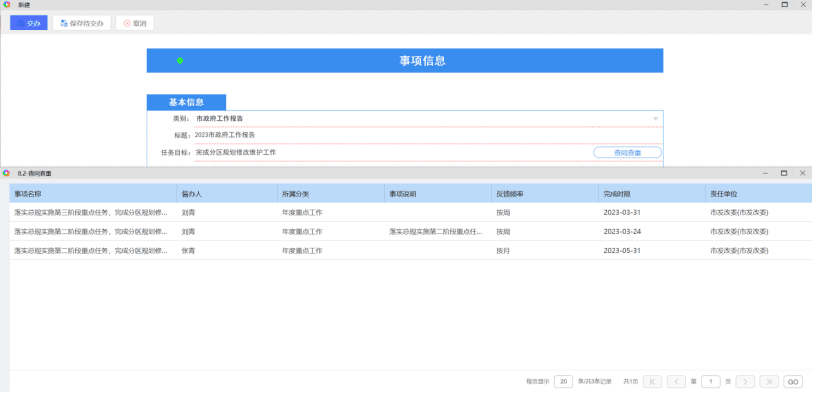The width and height of the screenshot is (813, 393).
Task: Go to first page with pager icon
Action: click(x=652, y=382)
